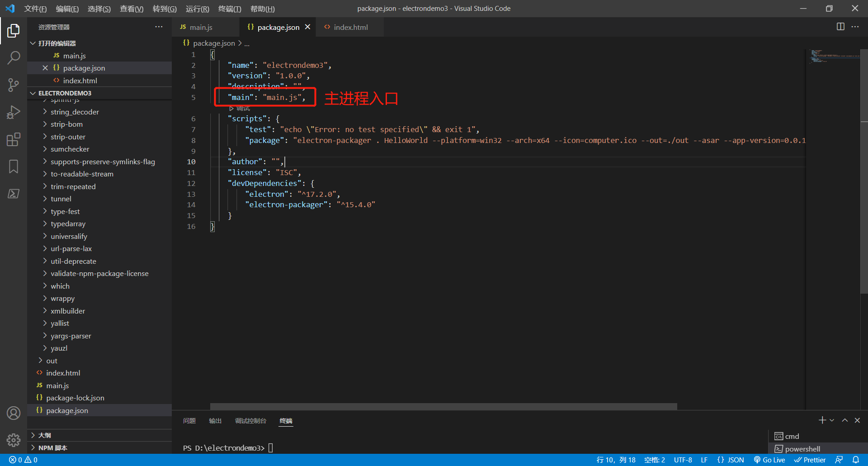
Task: Change file encoding UTF-8
Action: (683, 460)
